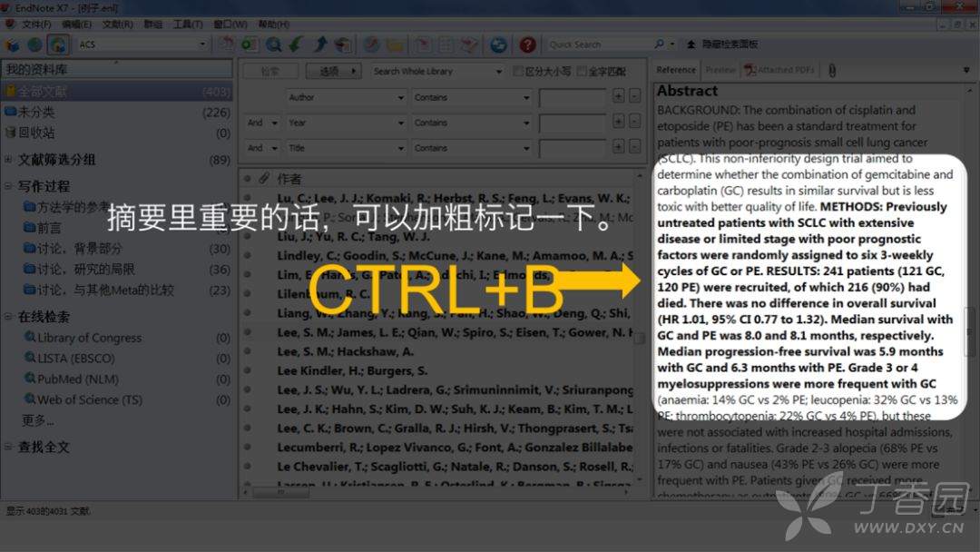Image resolution: width=980 pixels, height=552 pixels.
Task: Click the plus button in the Year search row
Action: click(x=618, y=122)
